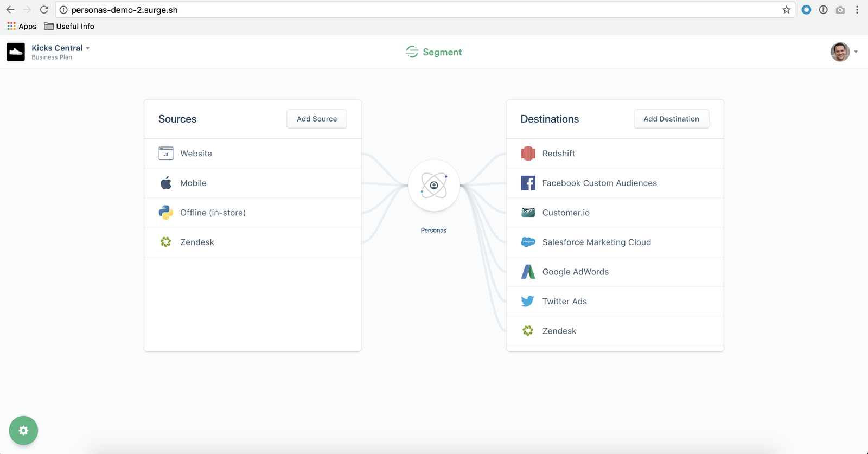Click the blue circle extension icon
Image resolution: width=868 pixels, height=454 pixels.
coord(807,10)
